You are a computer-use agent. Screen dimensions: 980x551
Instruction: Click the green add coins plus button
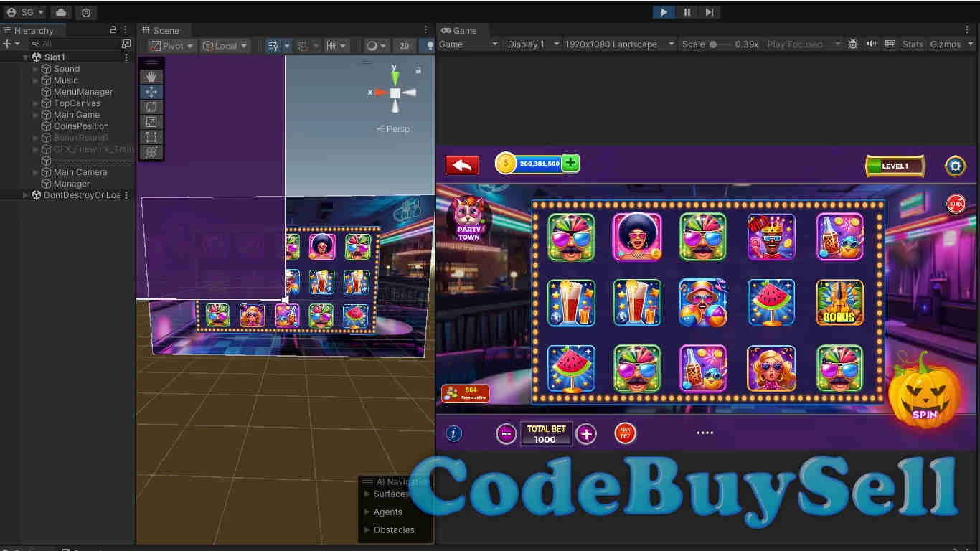pyautogui.click(x=570, y=163)
